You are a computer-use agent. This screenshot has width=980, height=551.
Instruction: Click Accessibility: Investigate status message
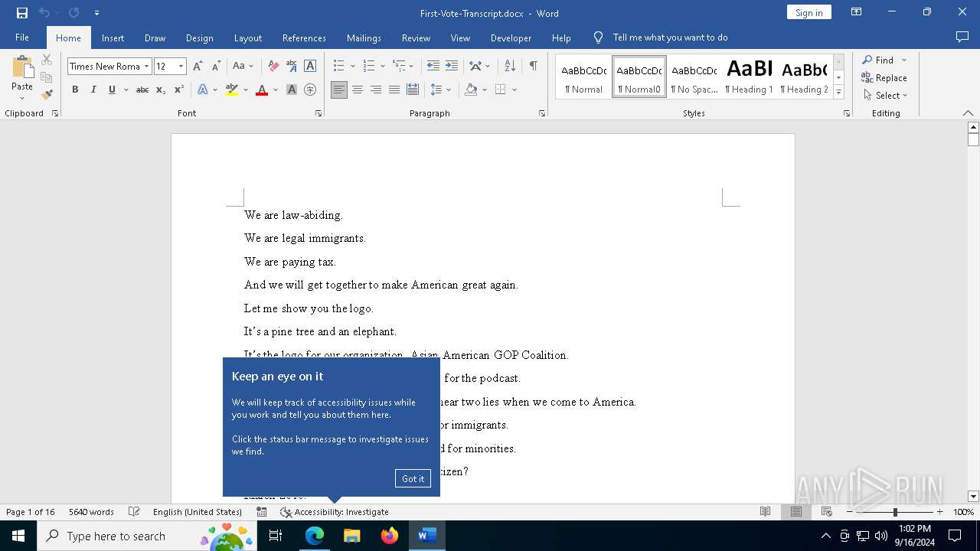(x=335, y=512)
